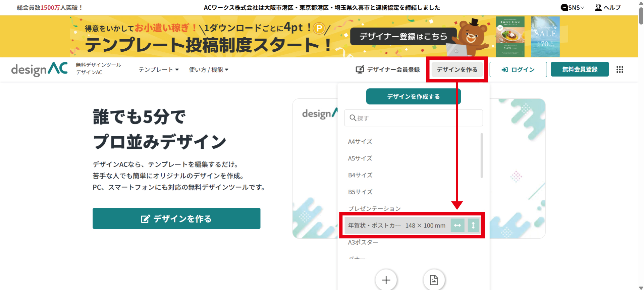The width and height of the screenshot is (644, 290).
Task: Open the ヘルプ help icon link
Action: (608, 7)
